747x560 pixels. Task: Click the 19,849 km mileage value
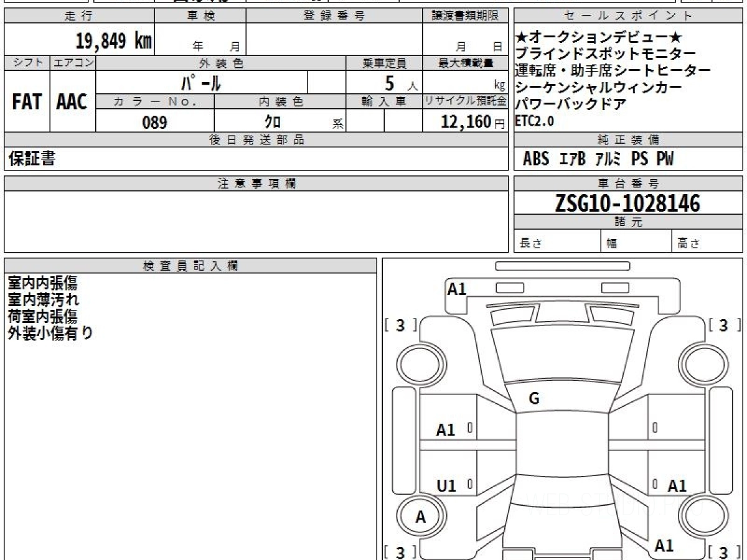click(x=114, y=41)
